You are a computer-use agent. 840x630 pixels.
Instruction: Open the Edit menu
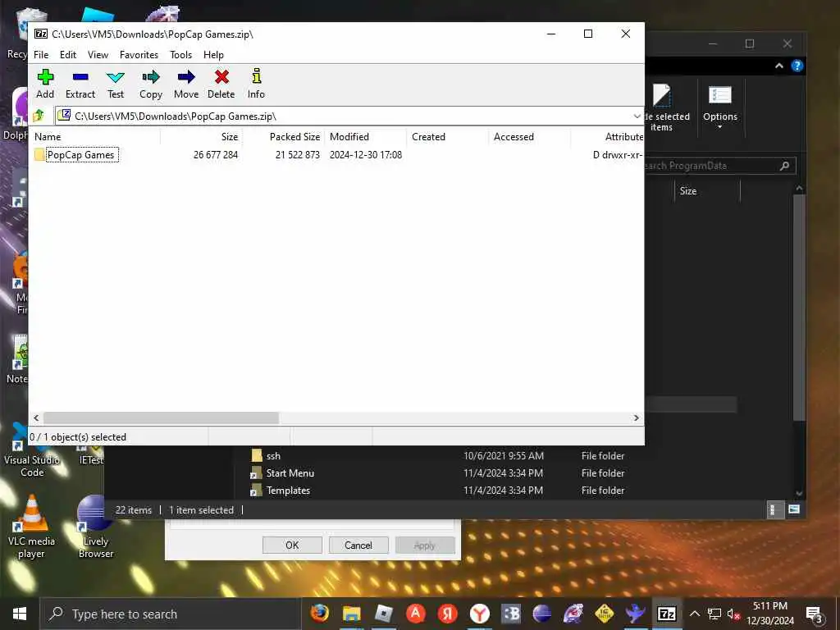click(67, 55)
